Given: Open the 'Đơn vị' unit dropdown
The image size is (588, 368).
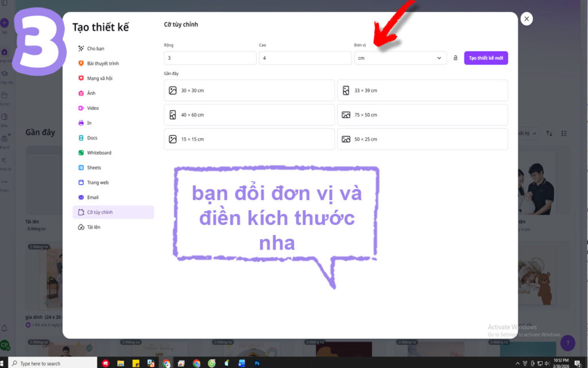Looking at the screenshot, I should point(400,58).
